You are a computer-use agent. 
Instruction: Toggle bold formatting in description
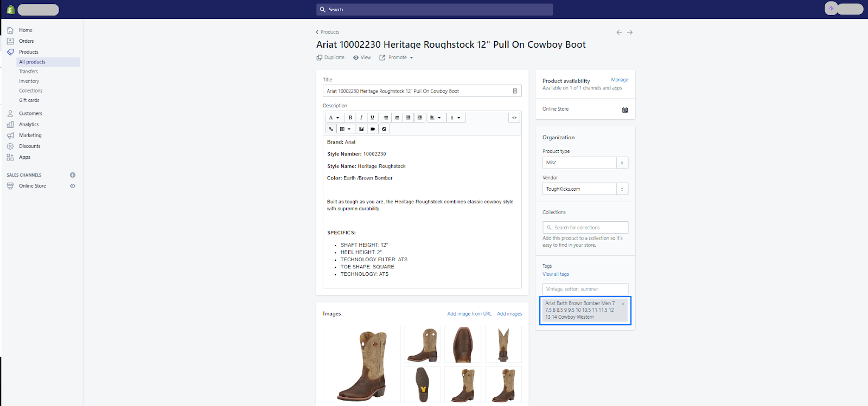350,118
